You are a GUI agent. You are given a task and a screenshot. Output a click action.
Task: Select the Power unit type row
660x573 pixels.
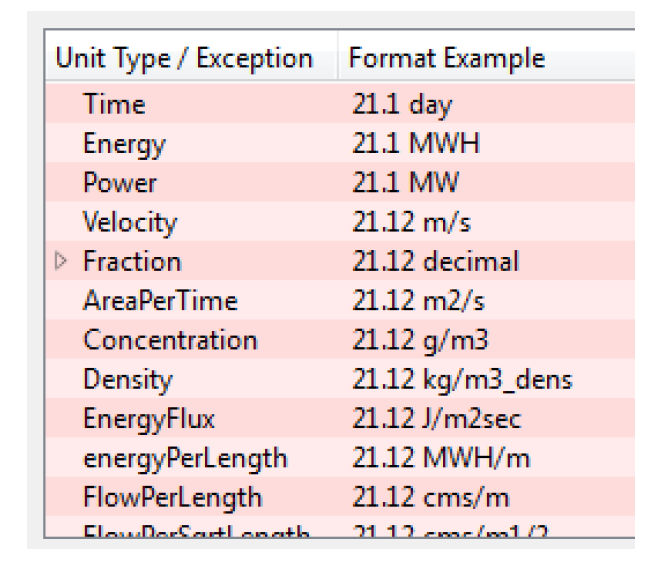(120, 183)
